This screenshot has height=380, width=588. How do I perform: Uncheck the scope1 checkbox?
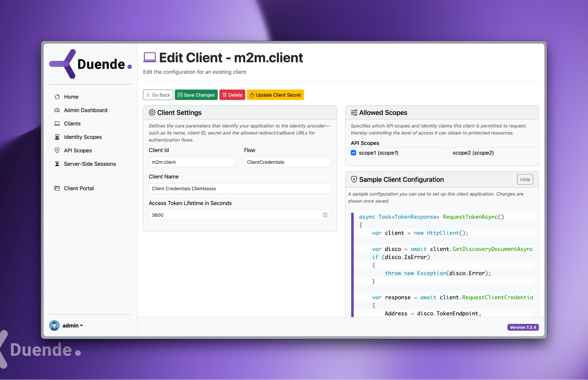pos(353,153)
